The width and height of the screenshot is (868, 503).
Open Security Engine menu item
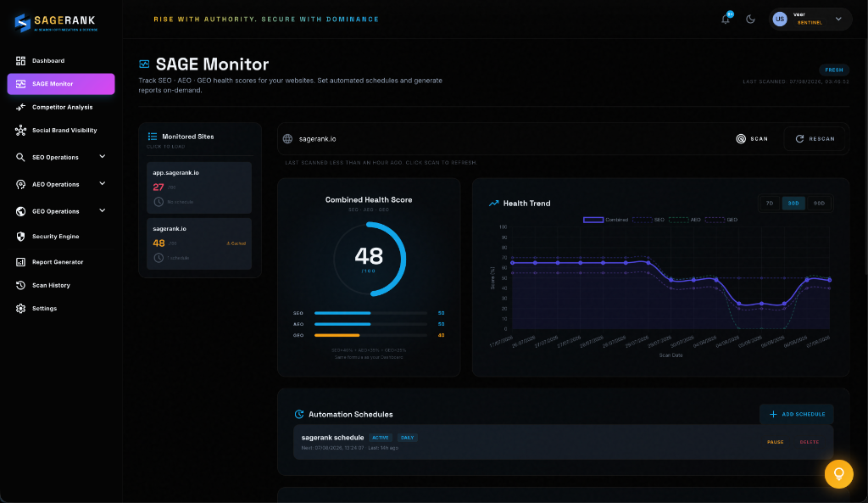61,237
